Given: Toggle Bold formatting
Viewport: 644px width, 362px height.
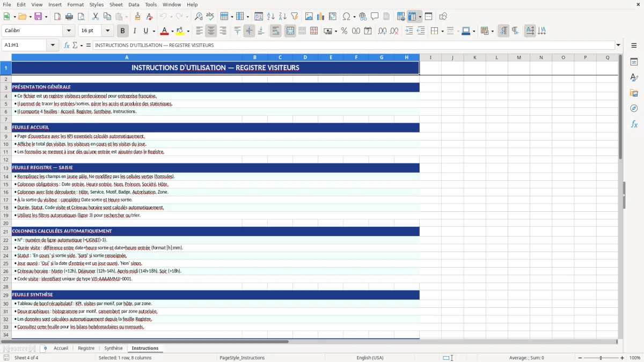Looking at the screenshot, I should (123, 31).
